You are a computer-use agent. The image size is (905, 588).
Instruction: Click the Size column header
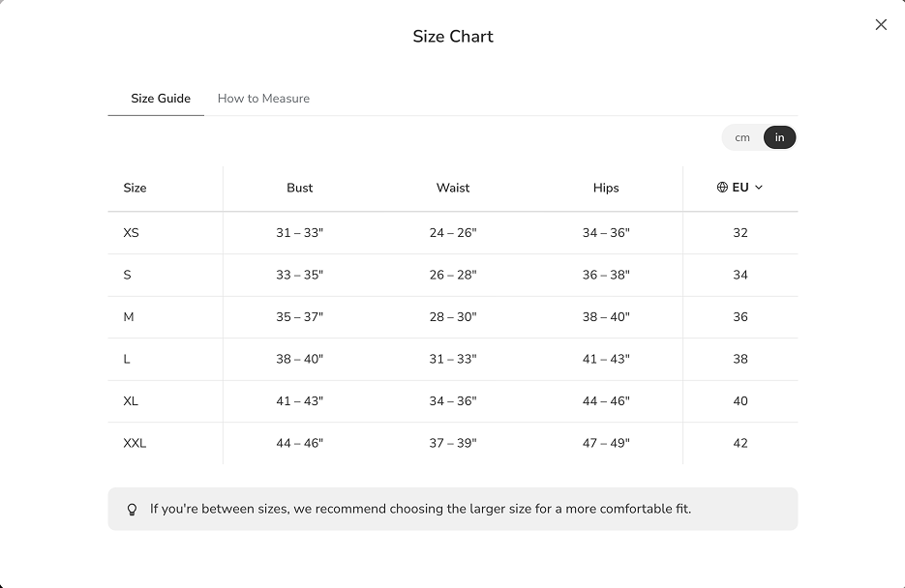[x=135, y=188]
